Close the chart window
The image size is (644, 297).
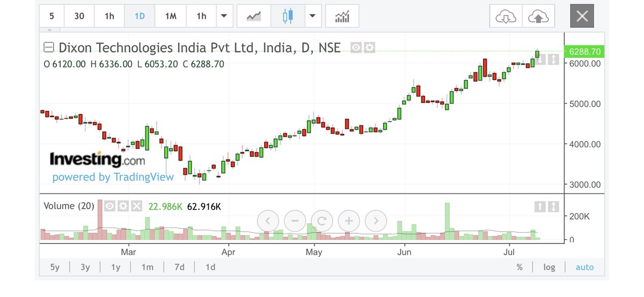pyautogui.click(x=582, y=17)
